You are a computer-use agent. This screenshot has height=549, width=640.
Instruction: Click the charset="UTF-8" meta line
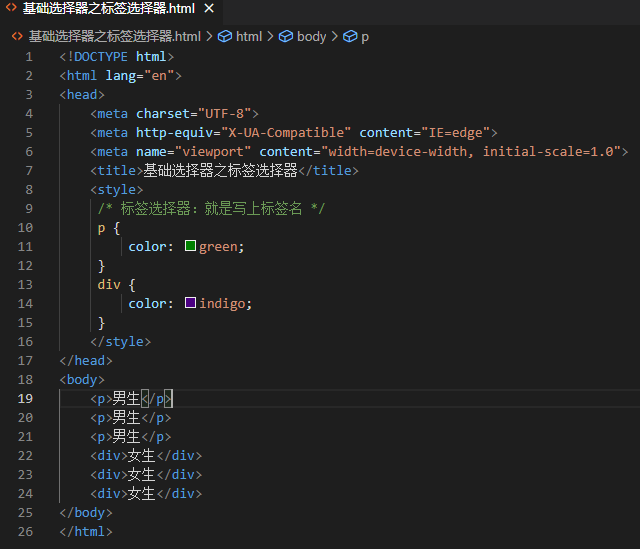(174, 114)
